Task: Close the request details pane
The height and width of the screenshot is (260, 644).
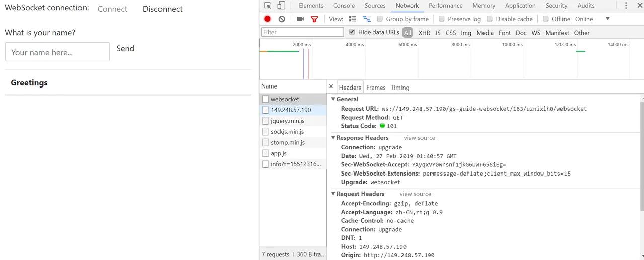Action: (331, 86)
